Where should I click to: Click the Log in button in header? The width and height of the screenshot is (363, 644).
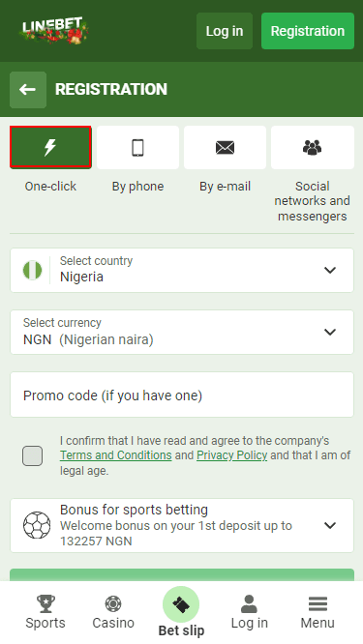(225, 31)
